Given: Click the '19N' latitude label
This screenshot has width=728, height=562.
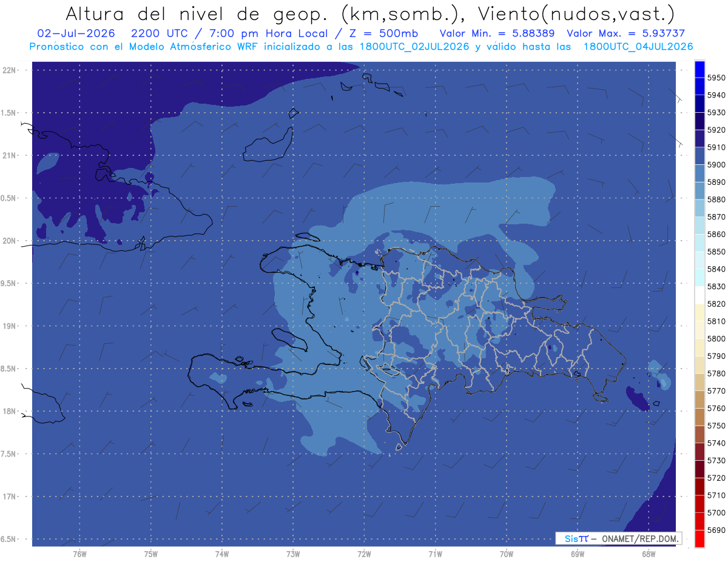Looking at the screenshot, I should coord(8,326).
